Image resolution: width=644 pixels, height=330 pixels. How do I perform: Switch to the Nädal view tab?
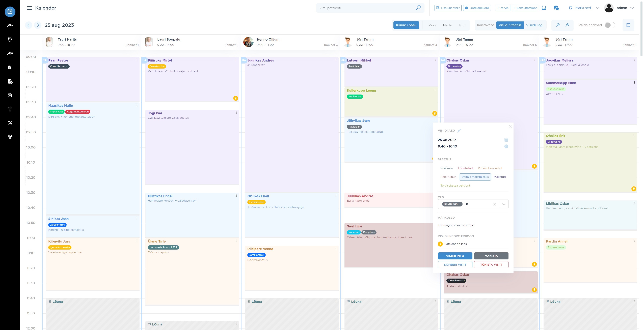(x=447, y=25)
